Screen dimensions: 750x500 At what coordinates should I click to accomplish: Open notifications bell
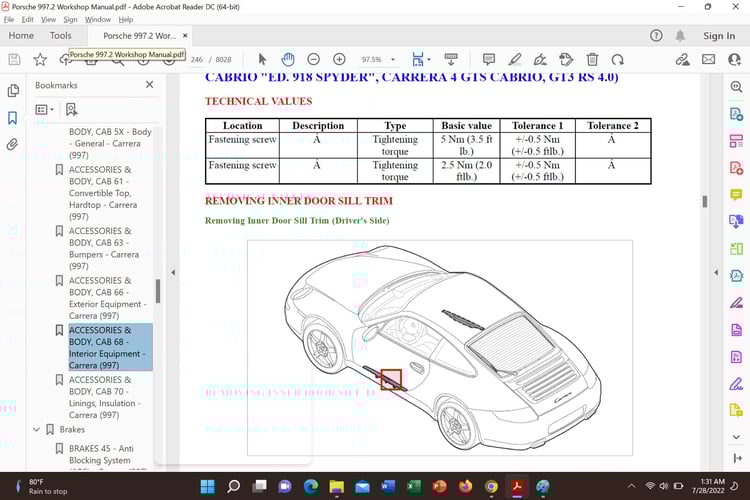click(680, 35)
